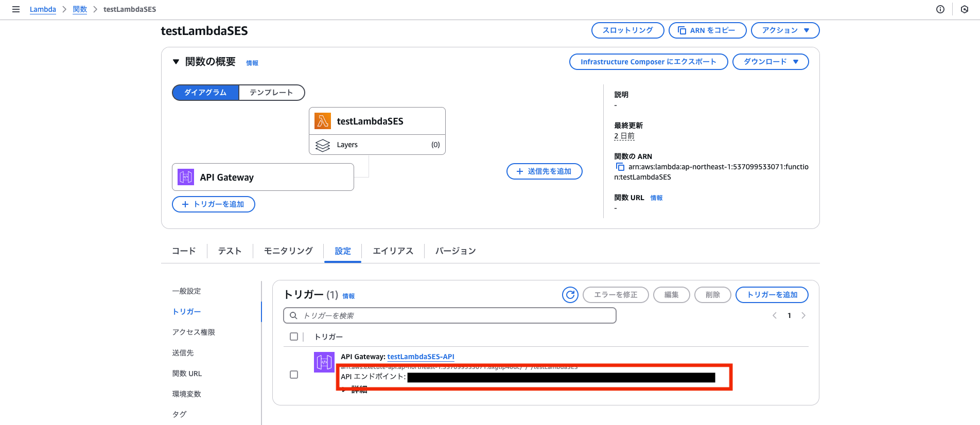This screenshot has width=980, height=425.
Task: Click the orange Lambda function icon
Action: point(323,121)
